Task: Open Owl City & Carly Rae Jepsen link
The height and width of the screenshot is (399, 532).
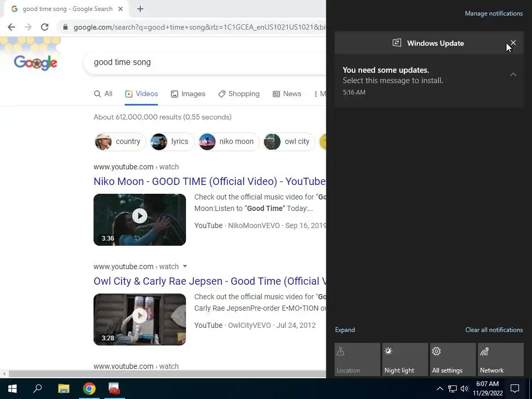Action: pyautogui.click(x=210, y=281)
